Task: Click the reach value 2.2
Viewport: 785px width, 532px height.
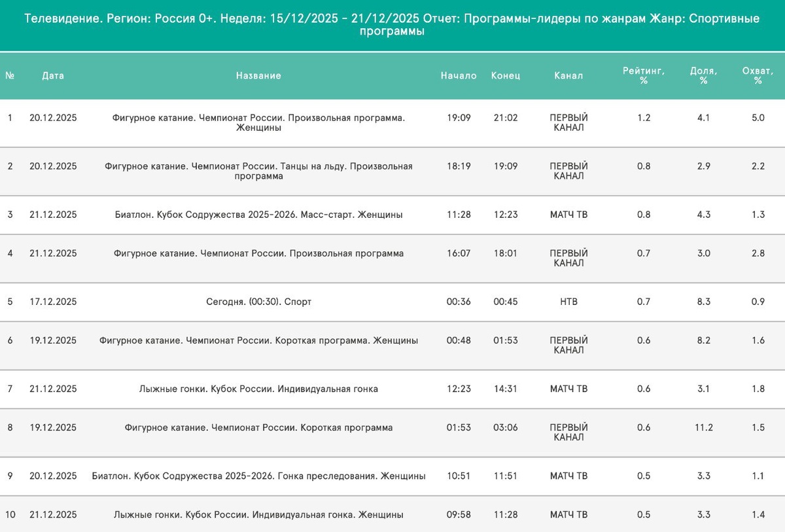Action: pos(758,166)
